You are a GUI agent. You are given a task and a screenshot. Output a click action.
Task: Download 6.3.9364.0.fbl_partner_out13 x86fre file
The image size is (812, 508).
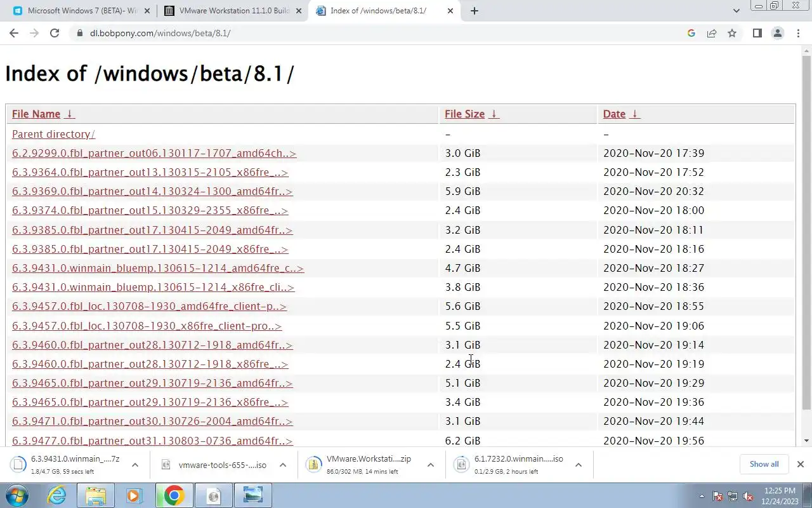(x=150, y=172)
